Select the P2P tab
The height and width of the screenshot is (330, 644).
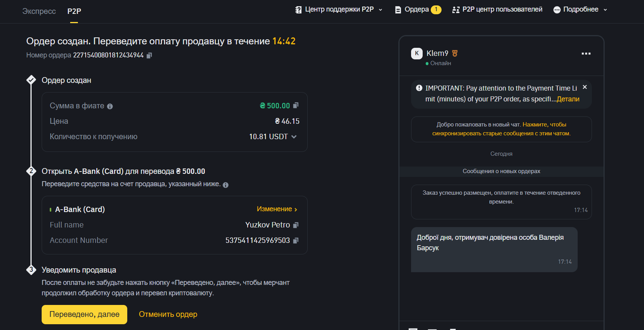[74, 11]
